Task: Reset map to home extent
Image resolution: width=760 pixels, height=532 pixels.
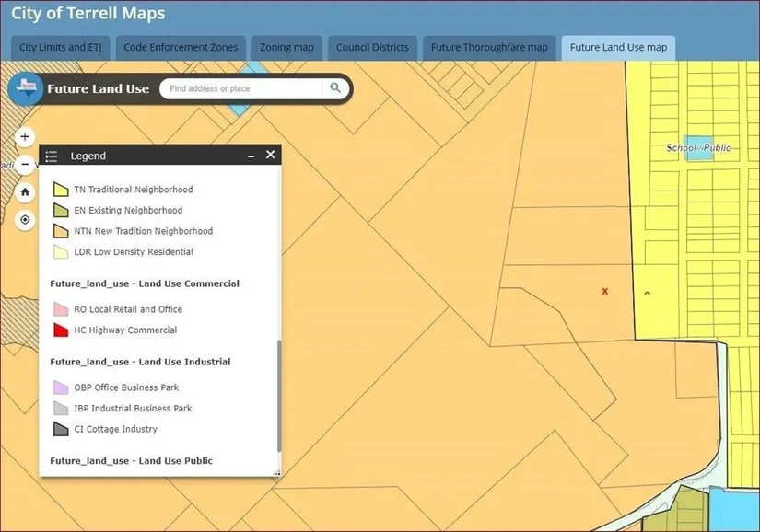Action: point(25,192)
